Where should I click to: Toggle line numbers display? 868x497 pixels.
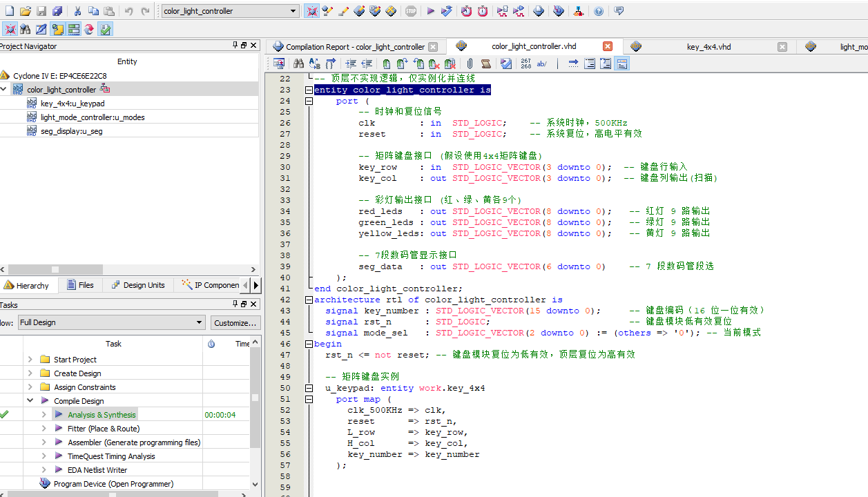click(x=526, y=64)
